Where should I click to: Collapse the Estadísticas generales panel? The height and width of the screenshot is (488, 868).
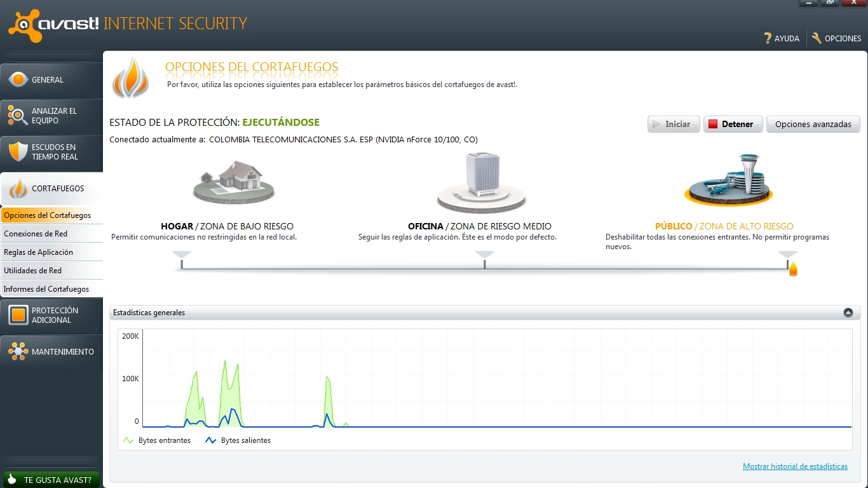(848, 312)
